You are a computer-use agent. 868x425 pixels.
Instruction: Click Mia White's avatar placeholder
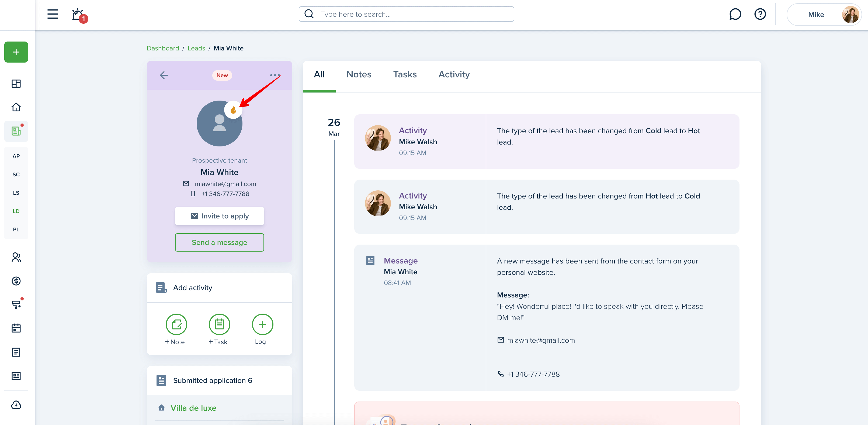219,124
